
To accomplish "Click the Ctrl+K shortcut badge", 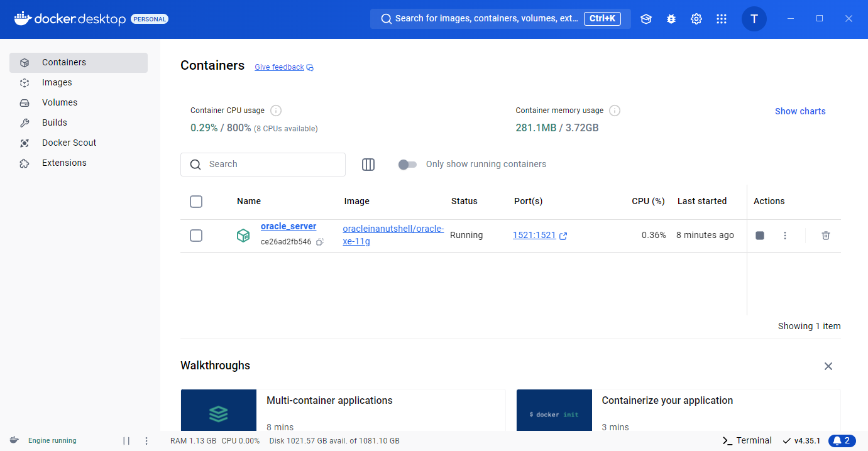I will click(x=602, y=19).
